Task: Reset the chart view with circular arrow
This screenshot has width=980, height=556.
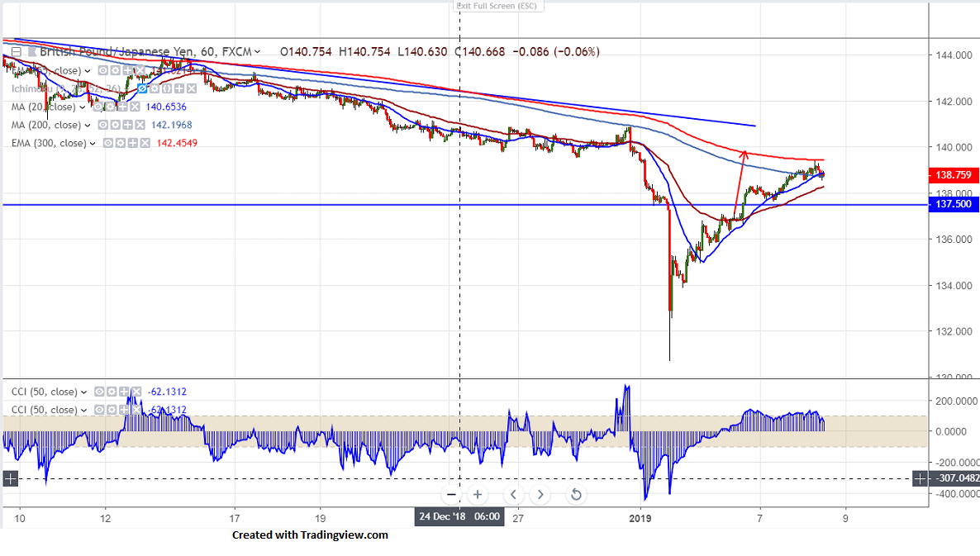Action: pos(576,495)
